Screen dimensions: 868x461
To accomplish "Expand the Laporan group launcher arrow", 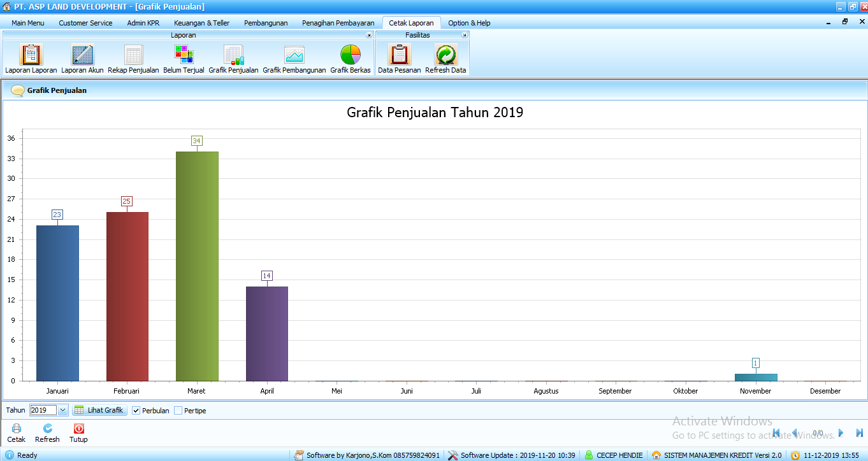I will click(x=368, y=36).
